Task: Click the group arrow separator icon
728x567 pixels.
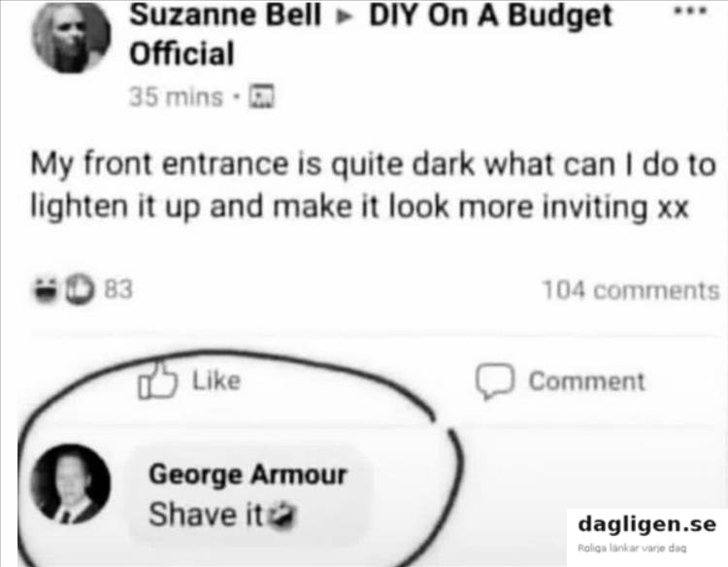Action: (344, 17)
